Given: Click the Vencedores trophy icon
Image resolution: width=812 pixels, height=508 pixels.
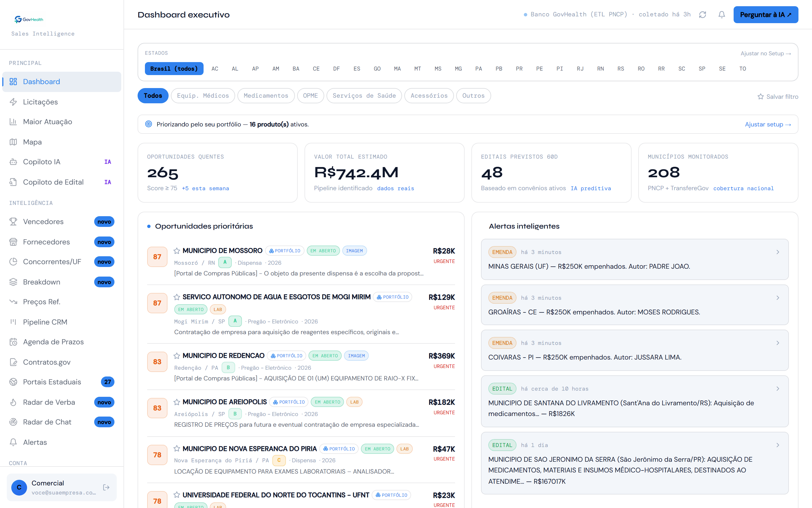Looking at the screenshot, I should click(x=13, y=222).
